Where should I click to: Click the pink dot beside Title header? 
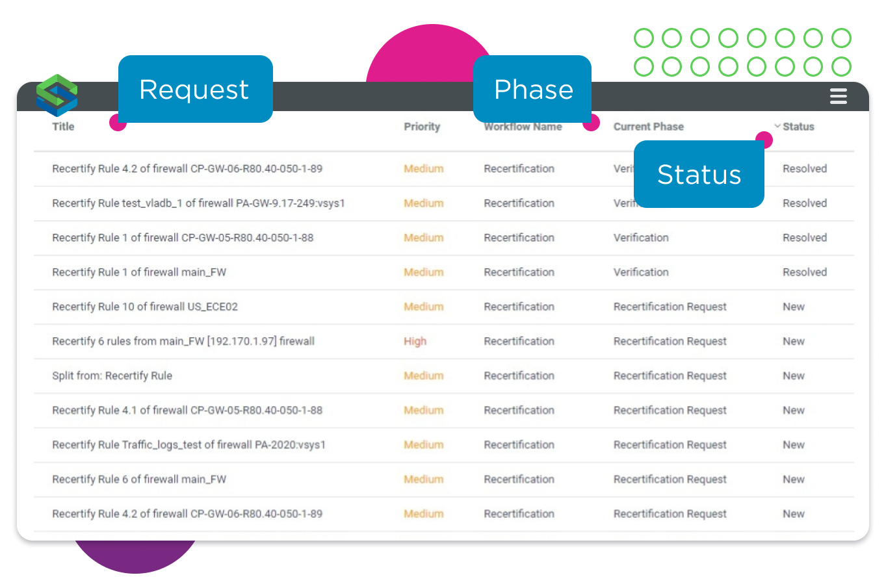coord(118,122)
